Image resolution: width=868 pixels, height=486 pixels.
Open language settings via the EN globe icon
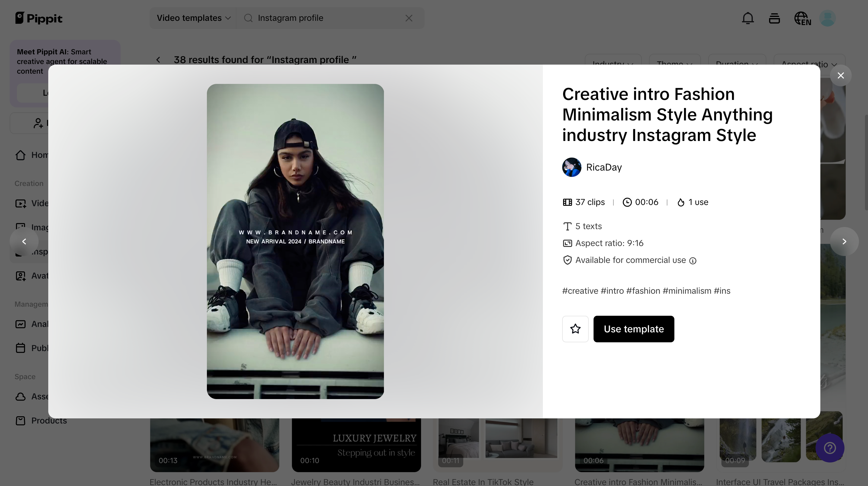[x=802, y=18]
